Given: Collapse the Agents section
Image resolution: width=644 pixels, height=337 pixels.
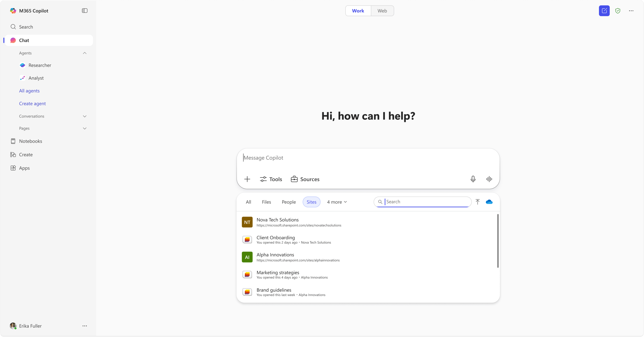Looking at the screenshot, I should (x=85, y=53).
